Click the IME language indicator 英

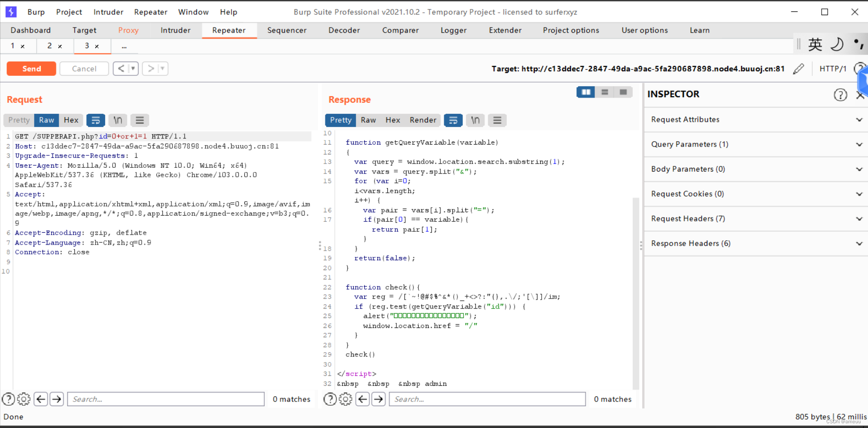(815, 45)
